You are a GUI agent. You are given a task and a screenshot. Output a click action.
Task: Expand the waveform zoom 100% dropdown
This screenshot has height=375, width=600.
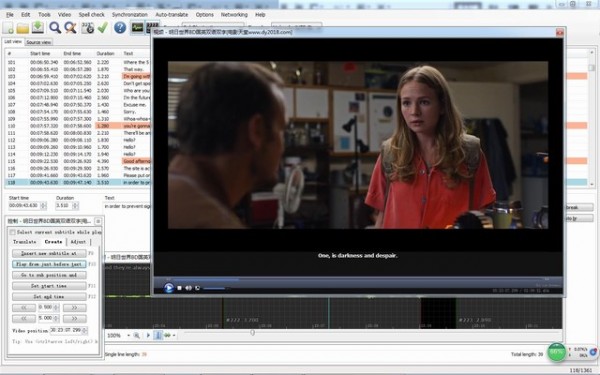click(128, 336)
